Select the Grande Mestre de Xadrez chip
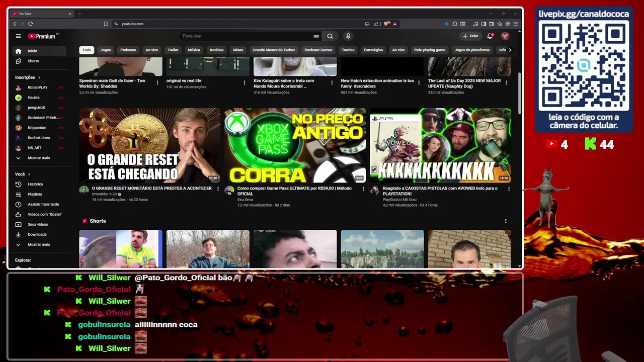This screenshot has width=644, height=362. 274,50
